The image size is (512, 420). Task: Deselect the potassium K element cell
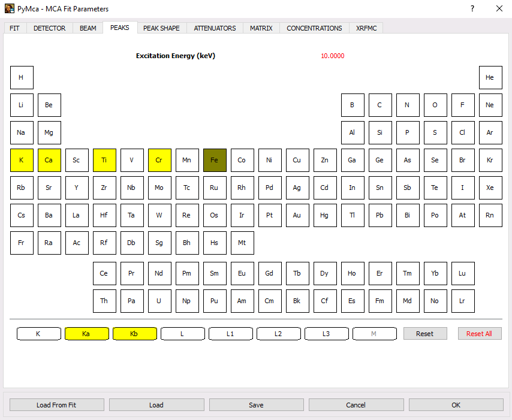[22, 160]
